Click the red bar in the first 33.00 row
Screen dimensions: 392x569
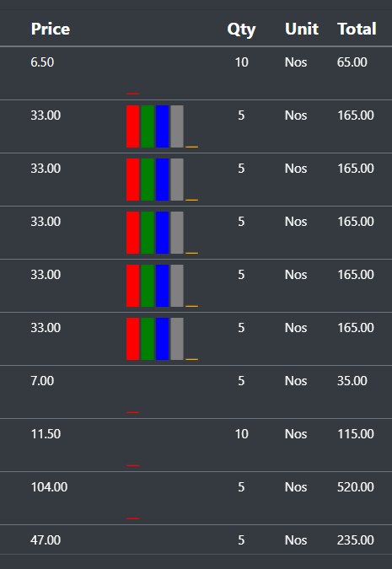133,126
